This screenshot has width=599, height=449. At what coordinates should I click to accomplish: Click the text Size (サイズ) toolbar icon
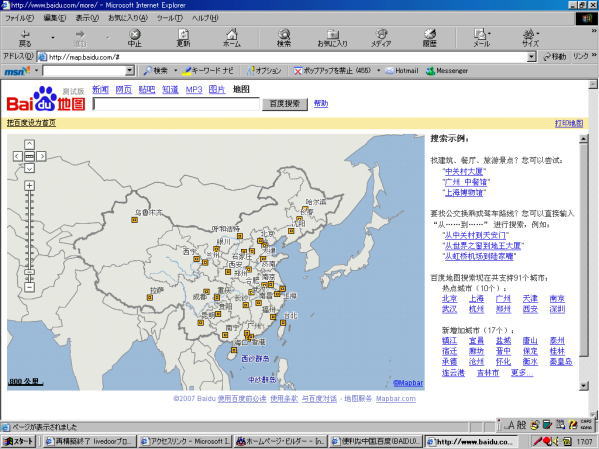click(530, 38)
